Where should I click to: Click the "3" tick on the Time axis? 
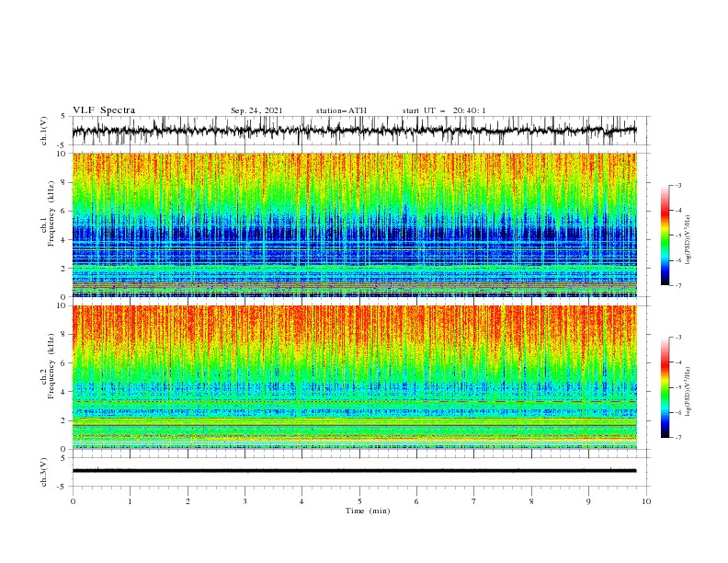tap(245, 501)
